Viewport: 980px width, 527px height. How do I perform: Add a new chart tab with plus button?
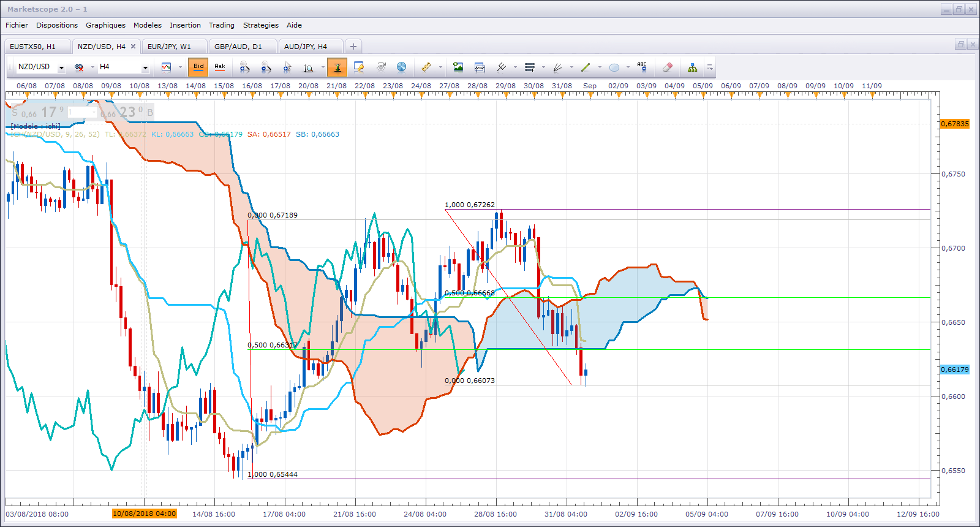tap(353, 47)
